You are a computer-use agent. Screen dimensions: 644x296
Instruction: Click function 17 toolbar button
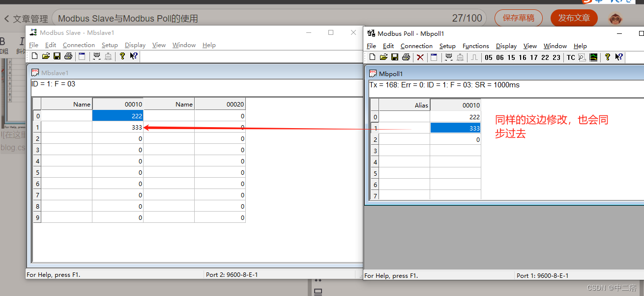534,57
